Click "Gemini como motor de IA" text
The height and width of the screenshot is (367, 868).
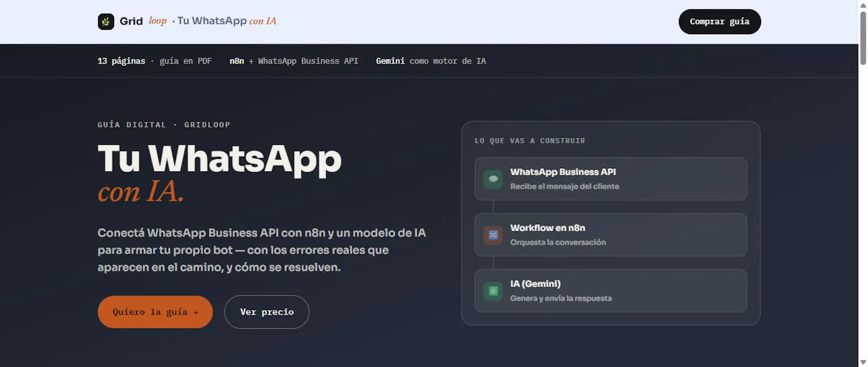[x=431, y=61]
